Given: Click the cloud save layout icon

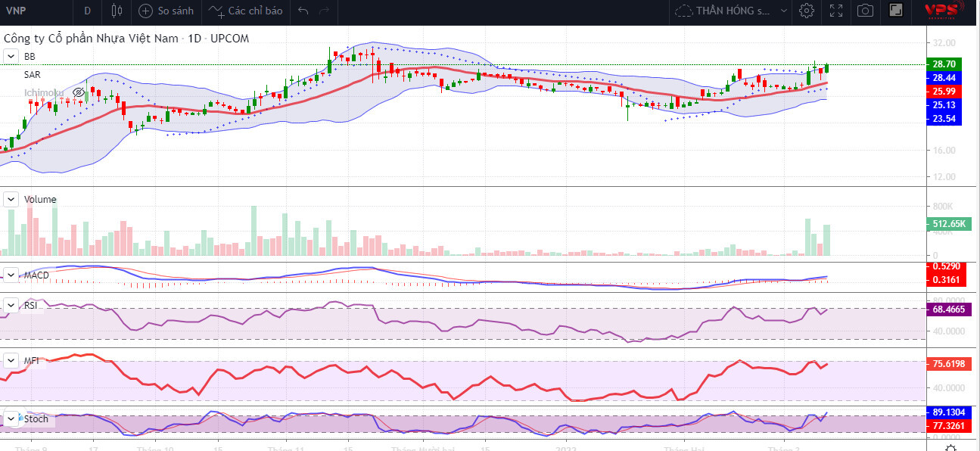Looking at the screenshot, I should coord(683,11).
